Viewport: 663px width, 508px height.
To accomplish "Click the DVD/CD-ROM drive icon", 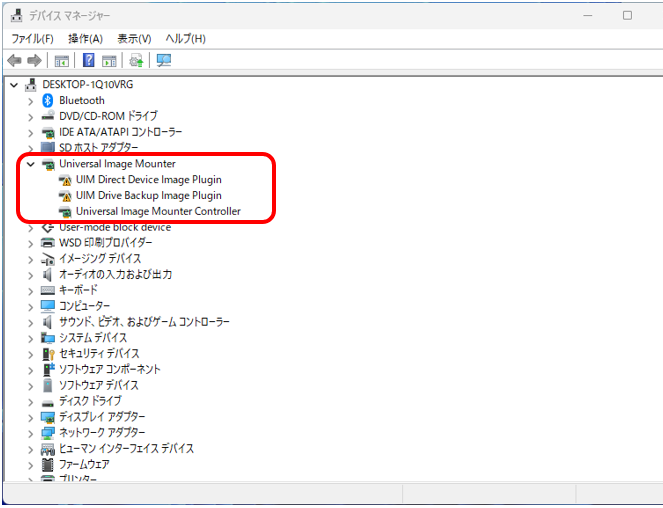I will pyautogui.click(x=48, y=116).
